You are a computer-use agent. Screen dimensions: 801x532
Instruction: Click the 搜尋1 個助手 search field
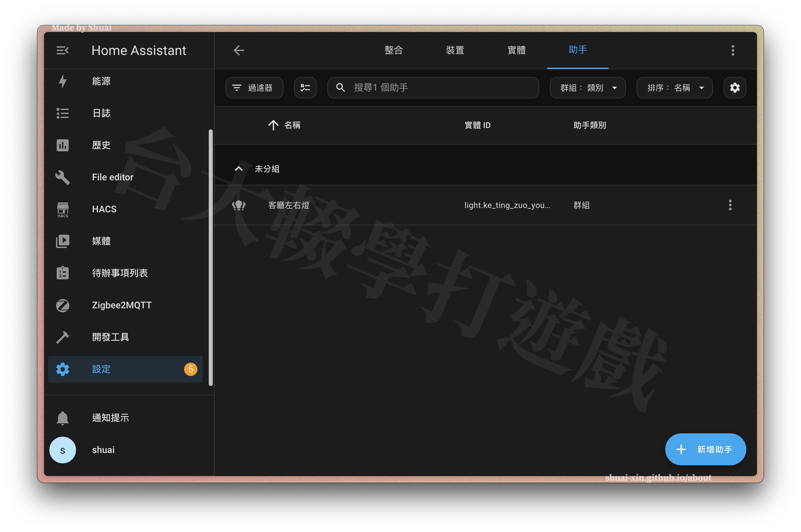click(433, 88)
